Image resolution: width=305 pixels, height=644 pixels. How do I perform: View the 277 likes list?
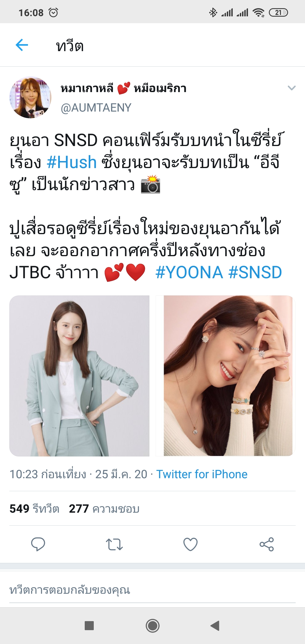click(x=104, y=509)
